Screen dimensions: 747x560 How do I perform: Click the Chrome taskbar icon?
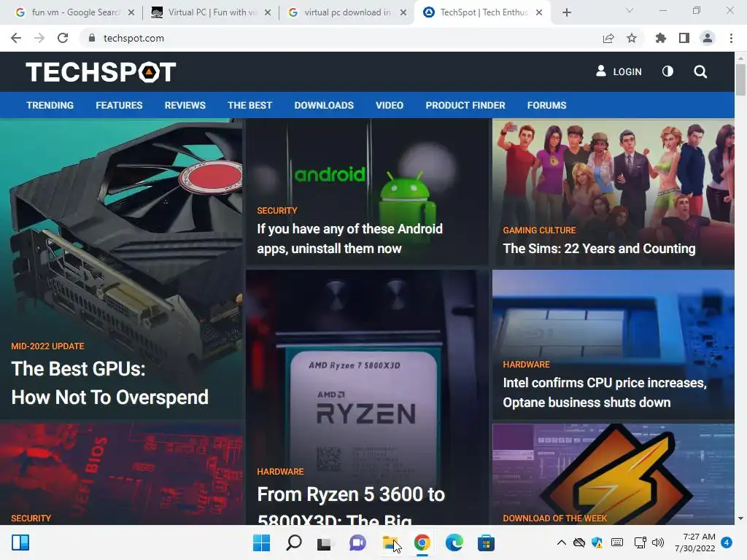pyautogui.click(x=422, y=542)
